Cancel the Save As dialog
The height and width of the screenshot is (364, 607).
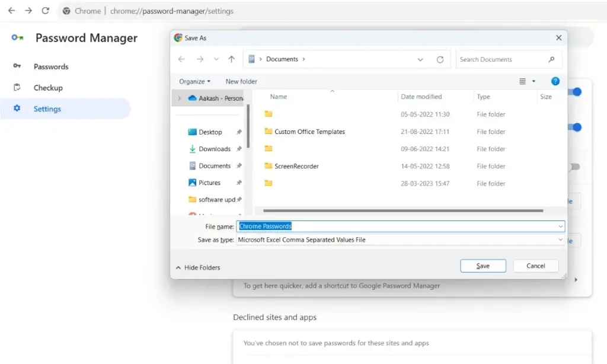coord(535,266)
